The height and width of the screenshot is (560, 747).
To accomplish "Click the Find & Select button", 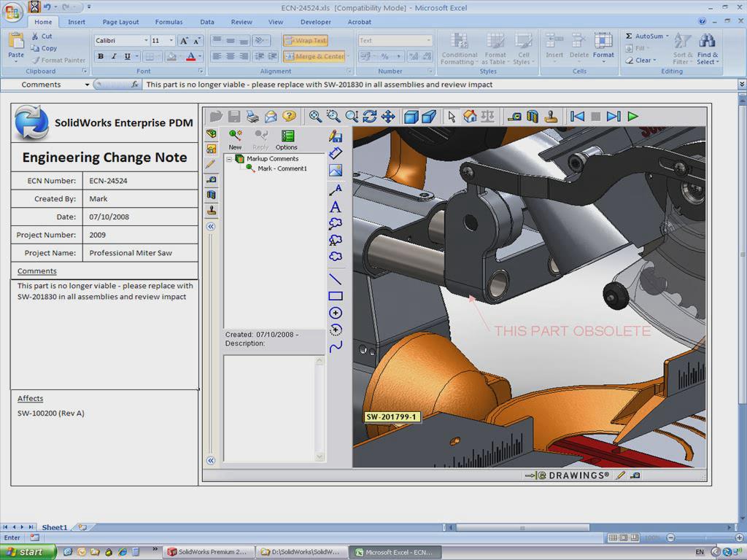I will 708,49.
